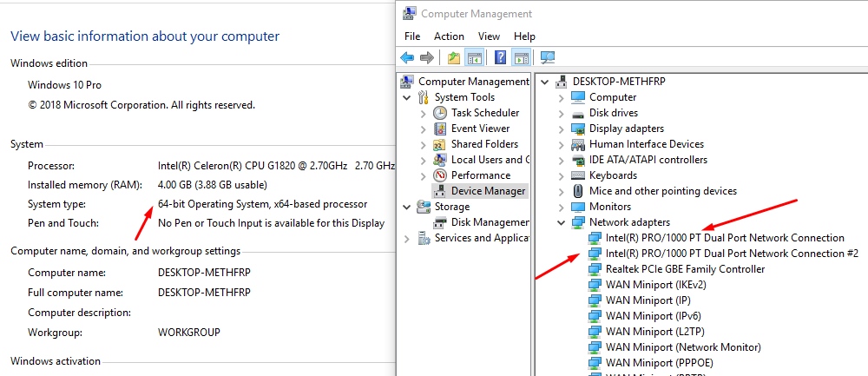Expand the Task Scheduler node
The image size is (868, 376).
click(423, 113)
